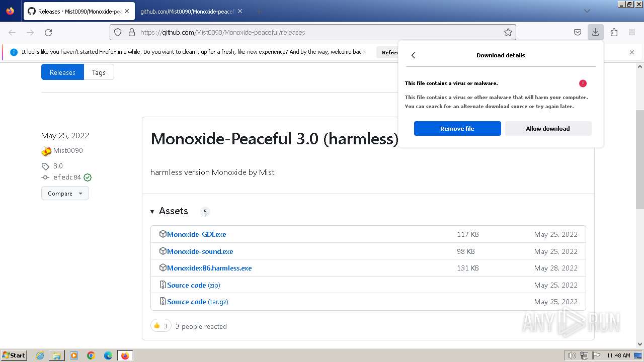Click the '3 people reacted' text
This screenshot has width=644, height=362.
(x=201, y=326)
